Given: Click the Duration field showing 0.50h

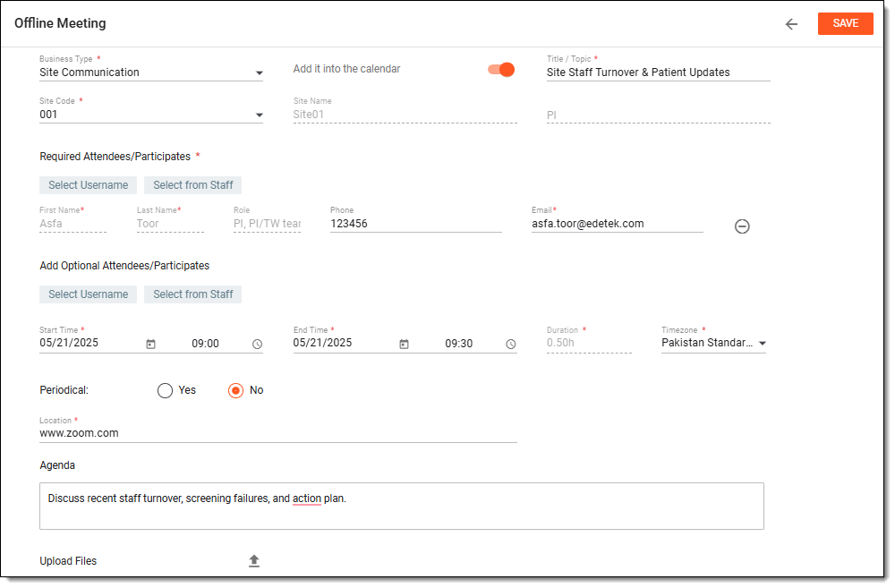Looking at the screenshot, I should click(x=589, y=343).
